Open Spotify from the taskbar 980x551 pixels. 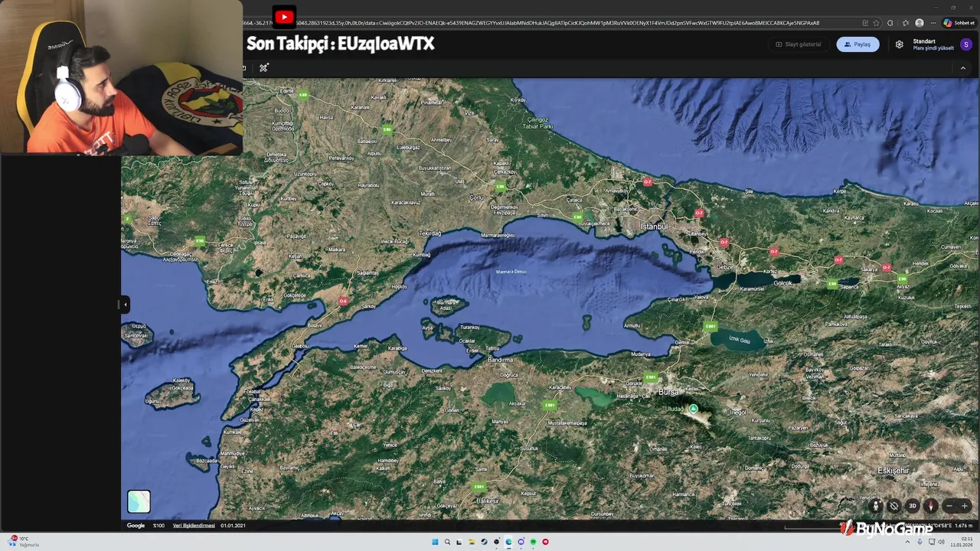point(533,542)
